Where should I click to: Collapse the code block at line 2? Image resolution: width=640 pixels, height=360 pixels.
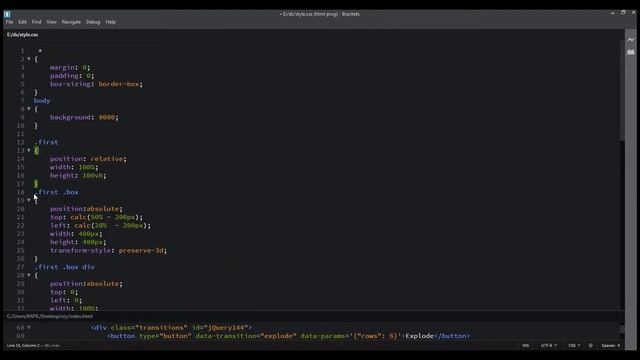click(29, 59)
